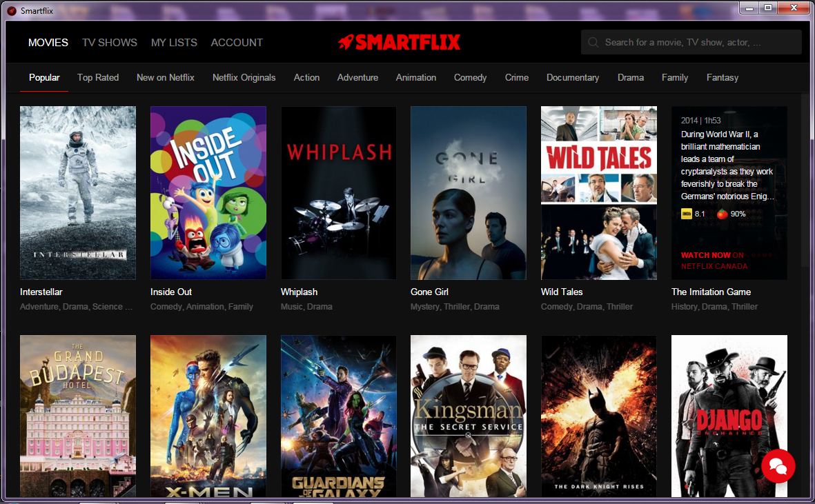Click the Wild Tales title text

[562, 292]
